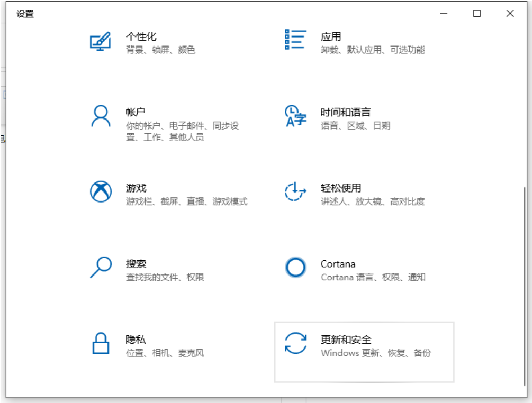Open the 搜索 magnifier icon
The image size is (532, 403).
pyautogui.click(x=101, y=268)
